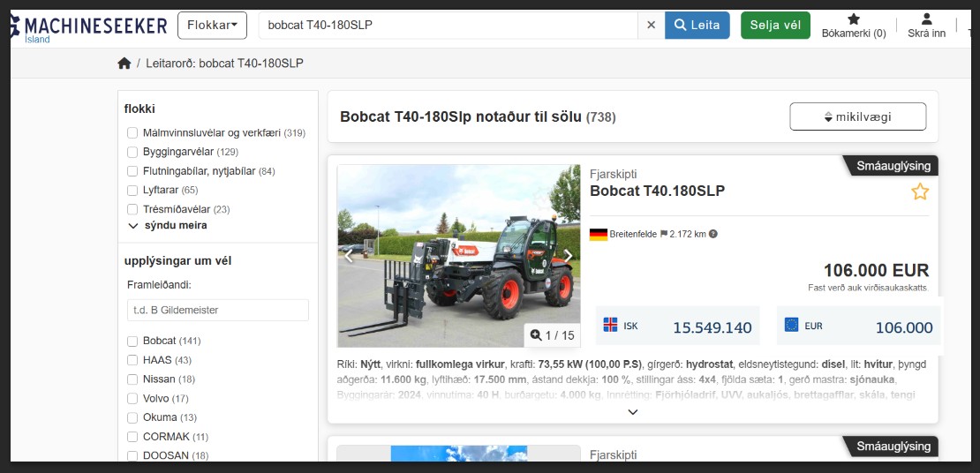980x473 pixels.
Task: Expand sýndu meira categories
Action: coord(168,226)
